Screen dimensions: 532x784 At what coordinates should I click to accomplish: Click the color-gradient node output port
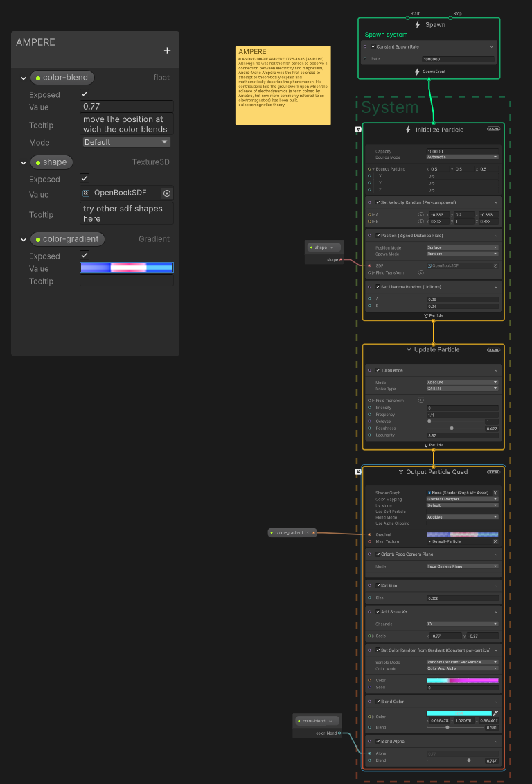point(314,533)
